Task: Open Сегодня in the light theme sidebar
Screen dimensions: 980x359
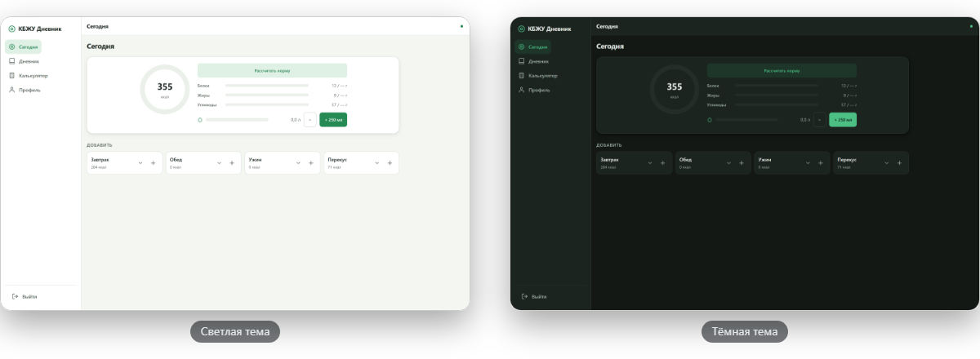Action: (x=23, y=47)
